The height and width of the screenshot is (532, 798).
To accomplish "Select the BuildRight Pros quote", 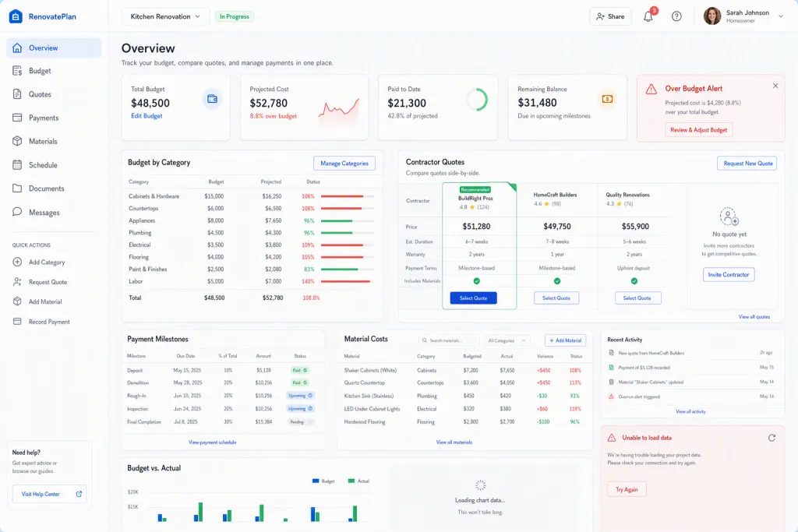I will pyautogui.click(x=473, y=298).
